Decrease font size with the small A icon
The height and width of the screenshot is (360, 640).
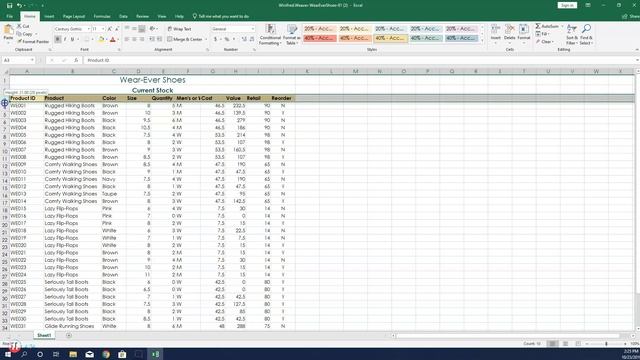click(x=117, y=29)
